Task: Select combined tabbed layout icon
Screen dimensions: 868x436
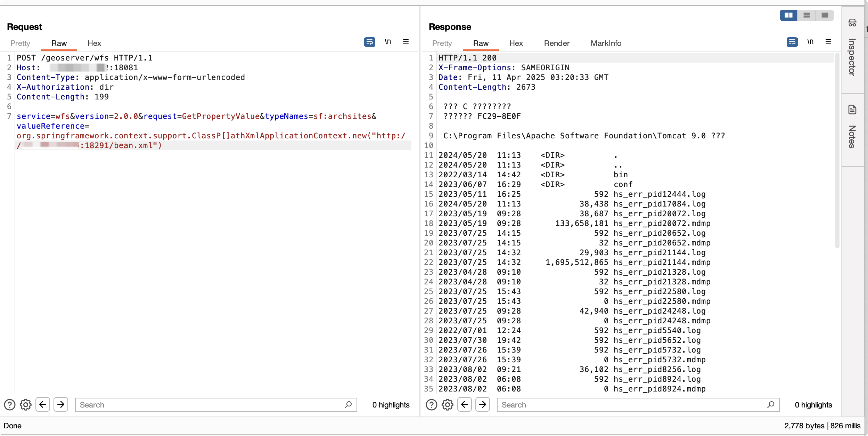Action: click(x=825, y=15)
